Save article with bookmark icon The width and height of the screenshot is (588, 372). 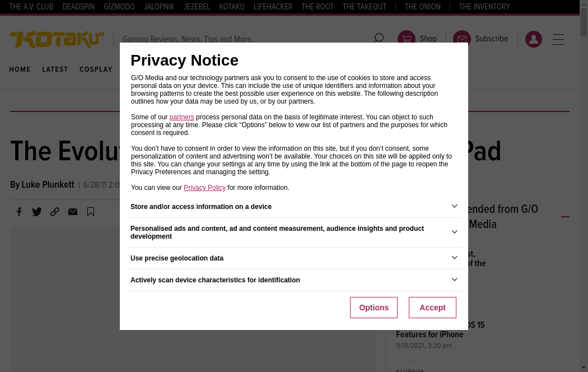[91, 212]
